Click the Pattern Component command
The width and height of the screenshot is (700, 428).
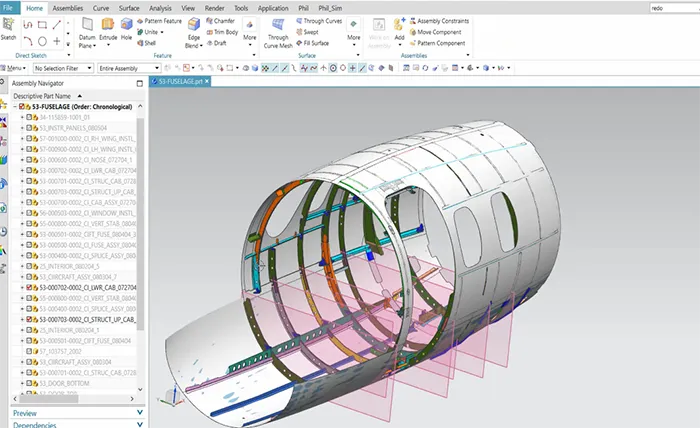tap(438, 43)
